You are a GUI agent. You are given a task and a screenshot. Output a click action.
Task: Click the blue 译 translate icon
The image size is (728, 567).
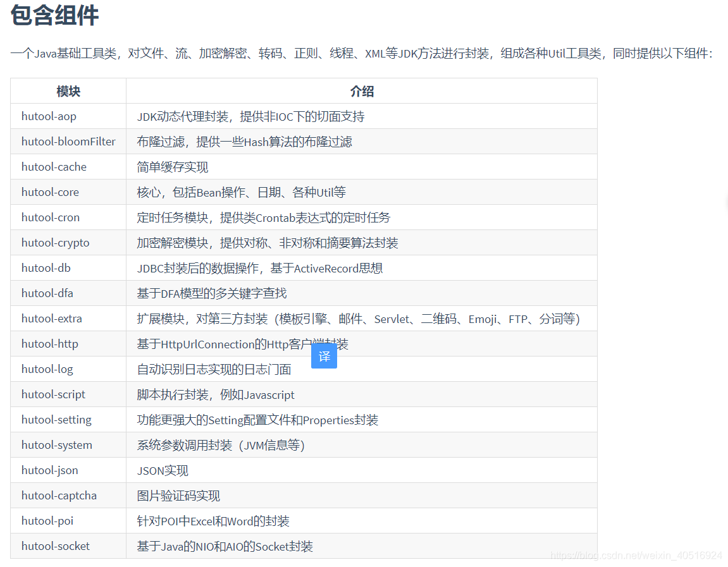click(x=324, y=356)
